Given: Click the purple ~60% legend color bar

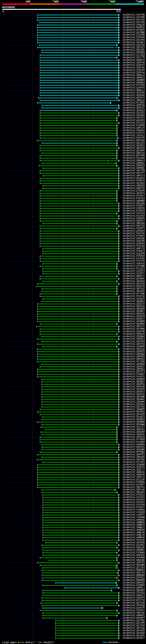Looking at the screenshot, I should 73,4.
